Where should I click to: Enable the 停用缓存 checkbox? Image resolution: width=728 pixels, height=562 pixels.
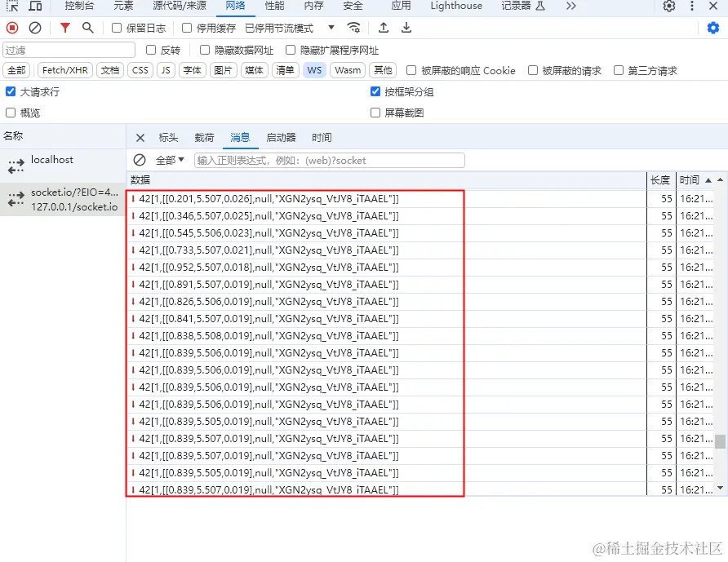[187, 28]
